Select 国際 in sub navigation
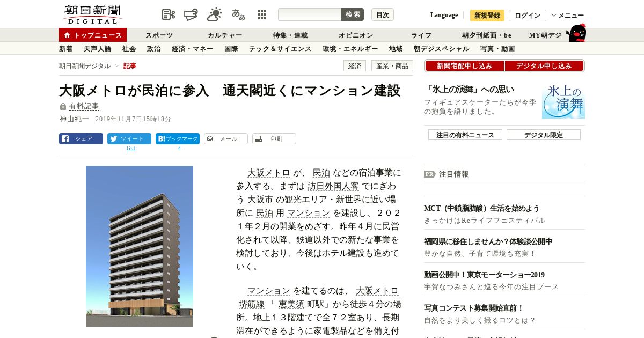The height and width of the screenshot is (338, 644). coord(231,49)
